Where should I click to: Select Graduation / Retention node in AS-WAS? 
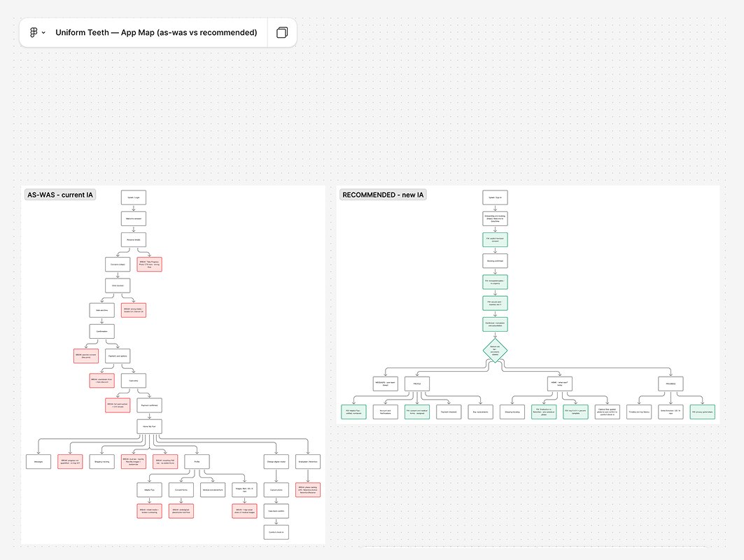point(308,462)
